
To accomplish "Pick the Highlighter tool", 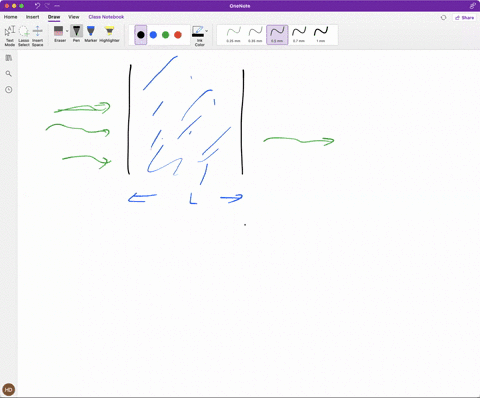I will [x=109, y=34].
